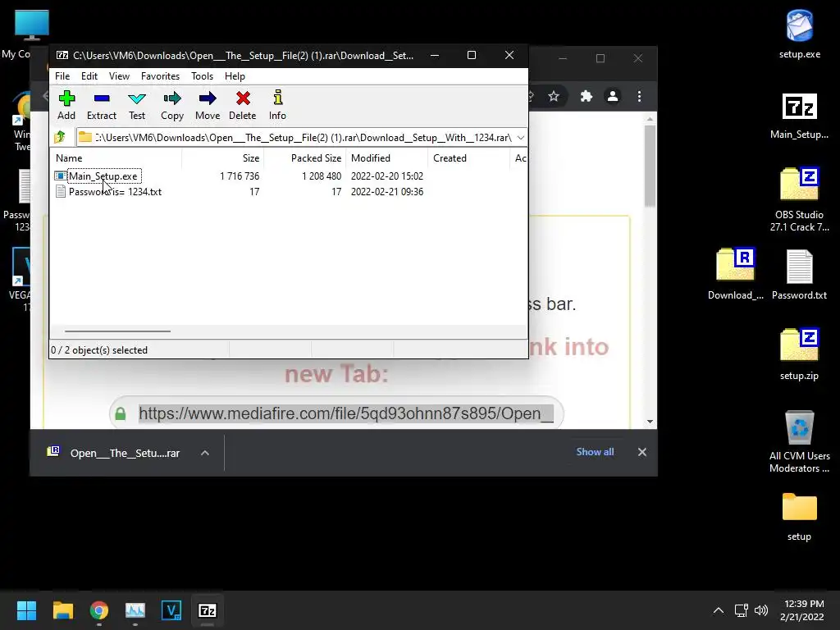
Task: Click packed size 1 208 480
Action: coord(322,176)
